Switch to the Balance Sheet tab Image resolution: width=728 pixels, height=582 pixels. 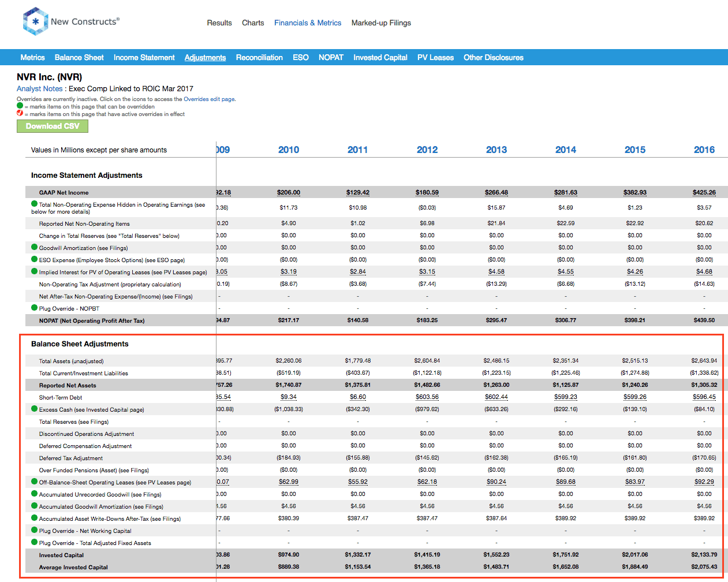(79, 58)
